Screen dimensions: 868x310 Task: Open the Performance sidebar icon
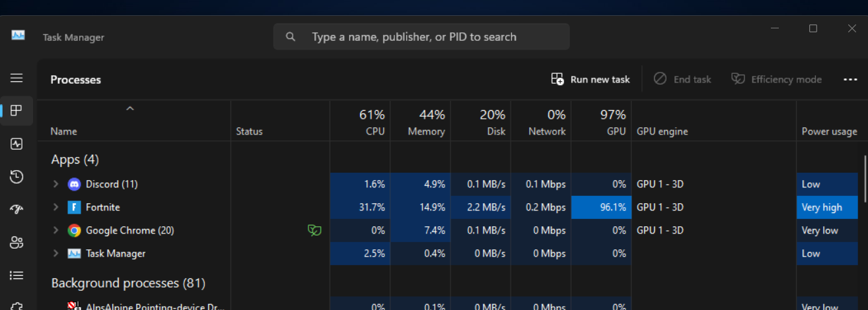(17, 143)
